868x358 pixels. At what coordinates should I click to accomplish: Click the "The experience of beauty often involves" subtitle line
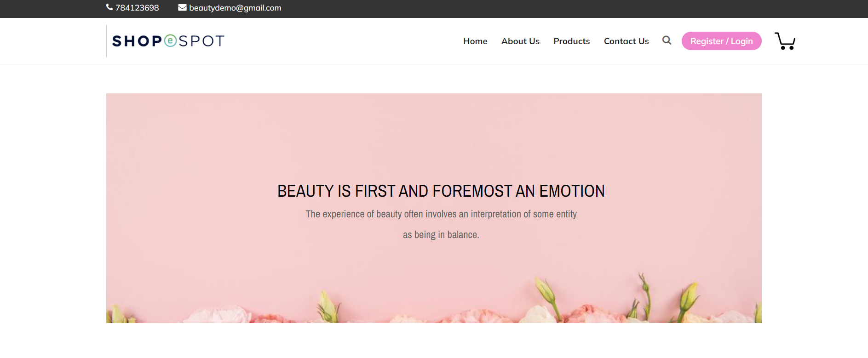click(x=441, y=214)
